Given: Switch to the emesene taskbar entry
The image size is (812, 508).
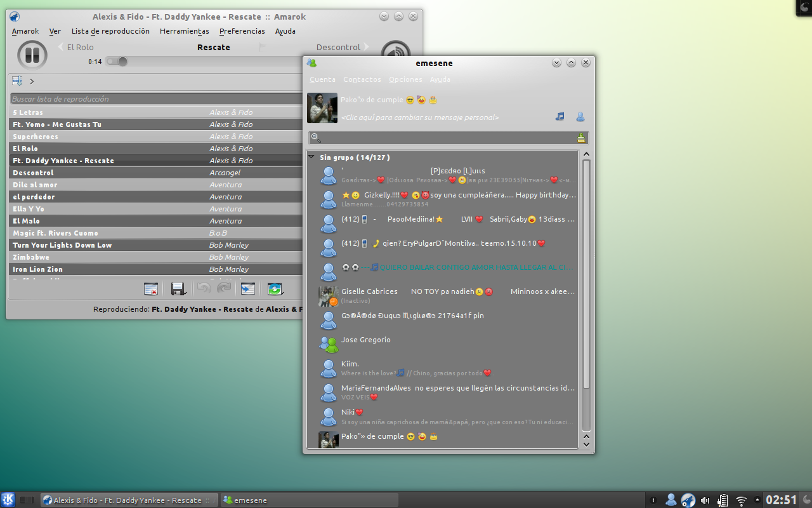Looking at the screenshot, I should (310, 500).
